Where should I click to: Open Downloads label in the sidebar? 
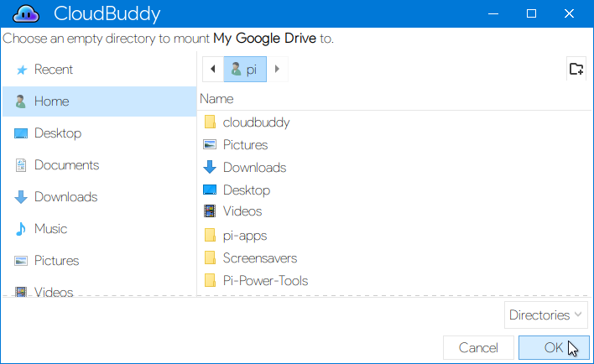tap(66, 197)
